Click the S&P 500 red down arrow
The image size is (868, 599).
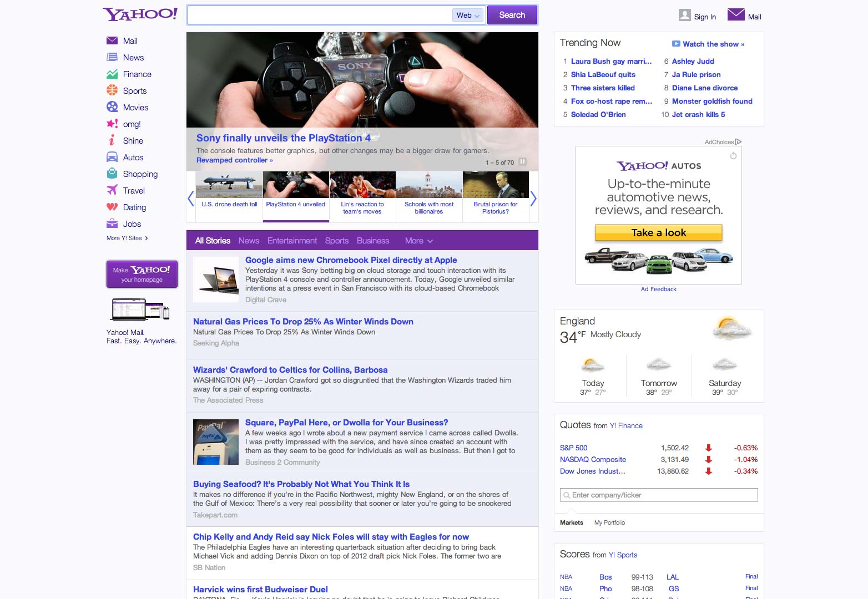[708, 448]
